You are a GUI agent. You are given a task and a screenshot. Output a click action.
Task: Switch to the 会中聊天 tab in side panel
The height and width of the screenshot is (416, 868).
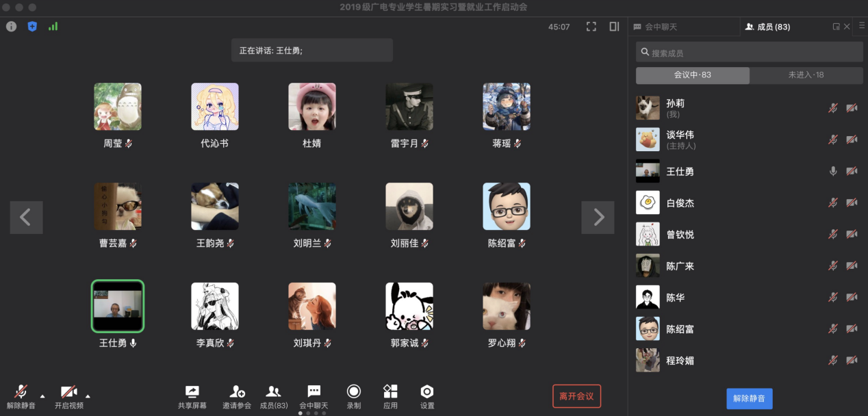coord(655,27)
